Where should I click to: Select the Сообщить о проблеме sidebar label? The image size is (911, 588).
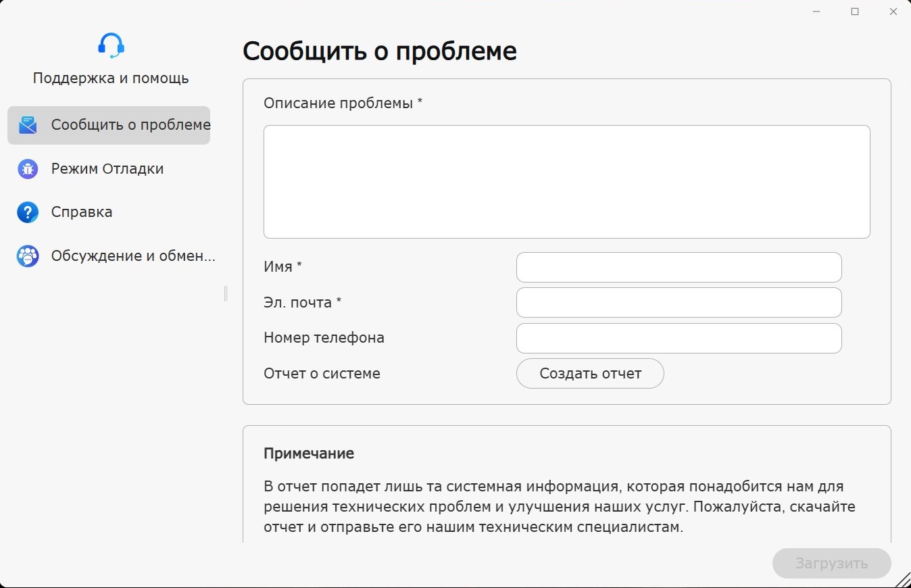point(130,125)
